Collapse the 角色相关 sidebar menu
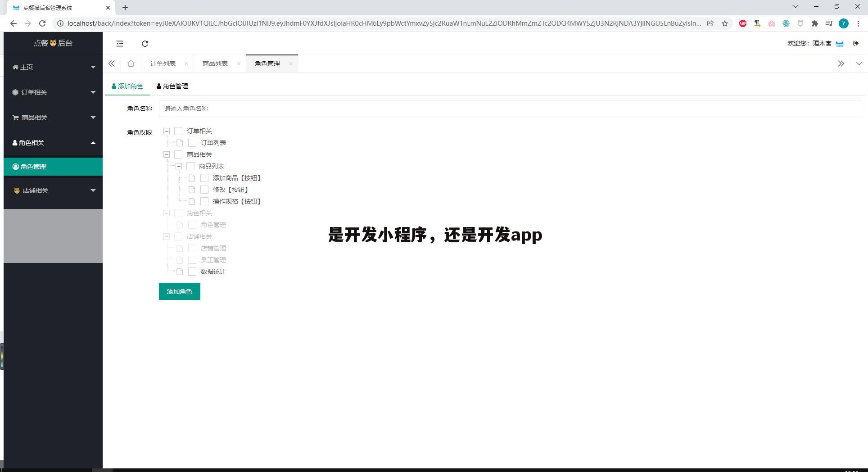The image size is (868, 472). (x=53, y=143)
